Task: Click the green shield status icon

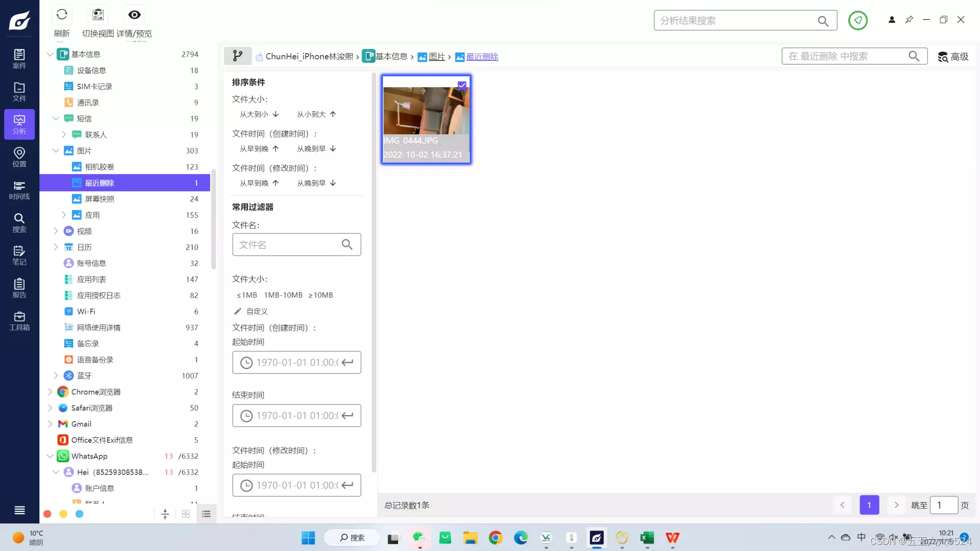Action: pos(857,20)
